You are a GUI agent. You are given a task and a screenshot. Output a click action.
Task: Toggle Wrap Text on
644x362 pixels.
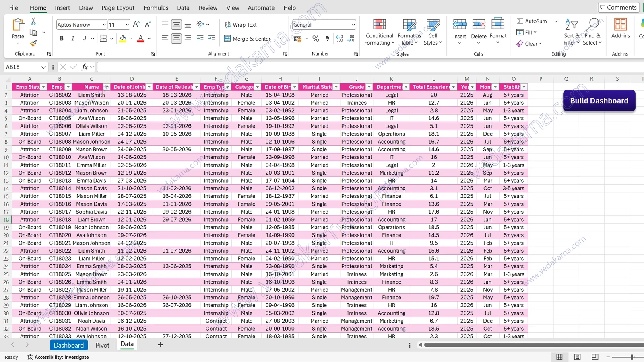[x=241, y=25]
